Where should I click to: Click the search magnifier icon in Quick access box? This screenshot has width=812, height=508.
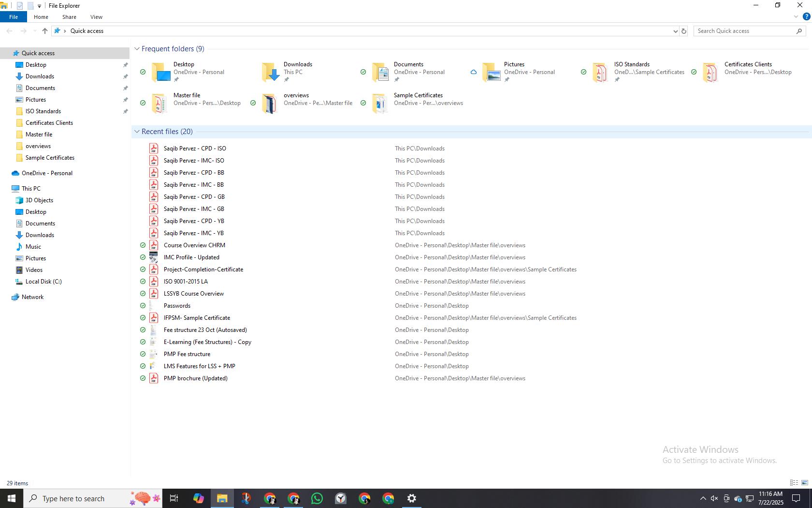coord(799,31)
